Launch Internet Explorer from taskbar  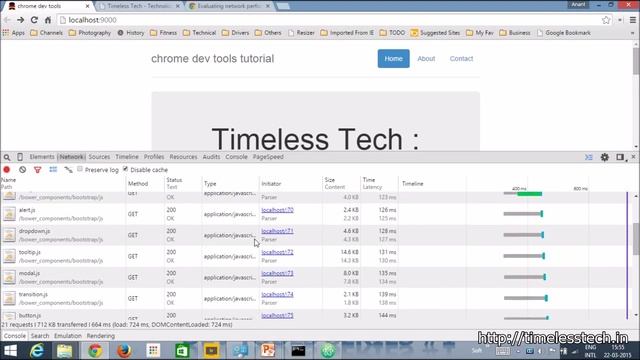click(37, 351)
